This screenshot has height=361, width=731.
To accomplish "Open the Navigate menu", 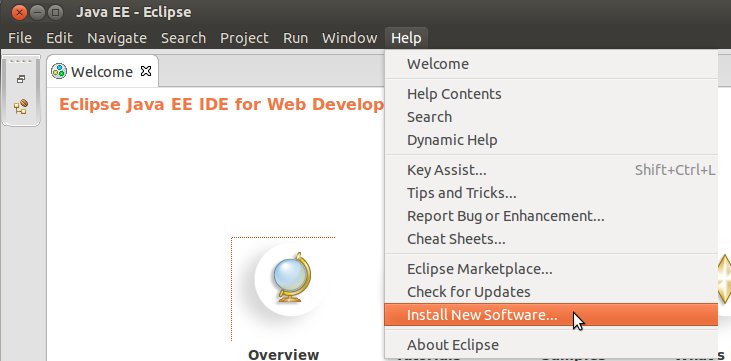I will 117,38.
